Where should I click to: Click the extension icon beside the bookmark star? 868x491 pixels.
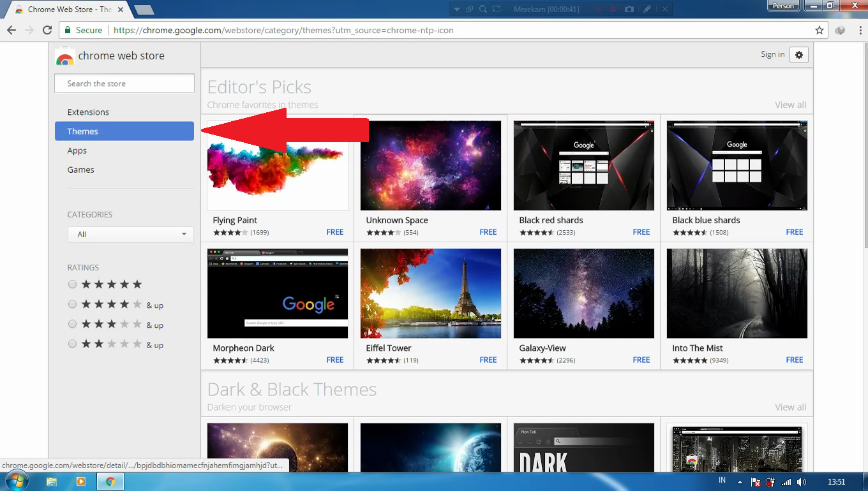840,30
